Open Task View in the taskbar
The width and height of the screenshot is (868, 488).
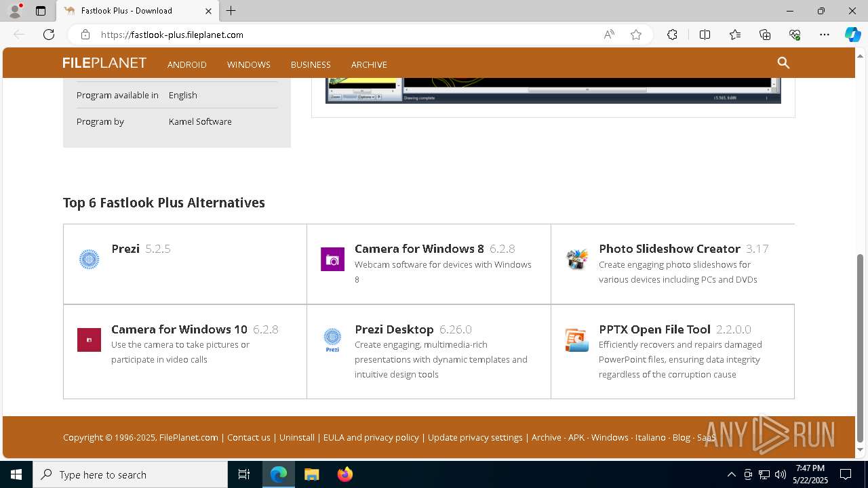tap(244, 474)
